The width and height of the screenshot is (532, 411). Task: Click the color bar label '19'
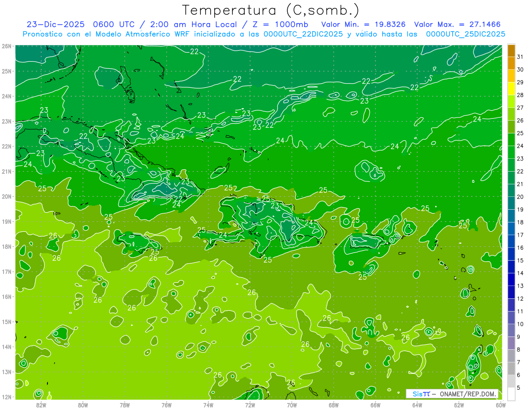click(x=520, y=210)
